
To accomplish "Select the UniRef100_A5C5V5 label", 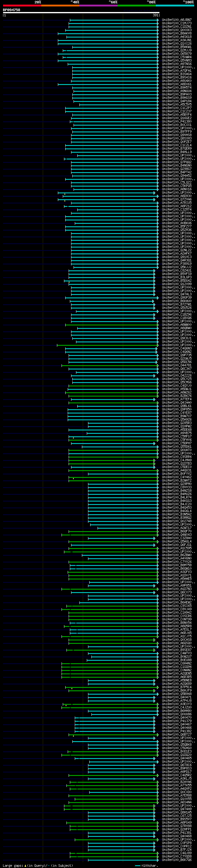I will pos(177,104).
